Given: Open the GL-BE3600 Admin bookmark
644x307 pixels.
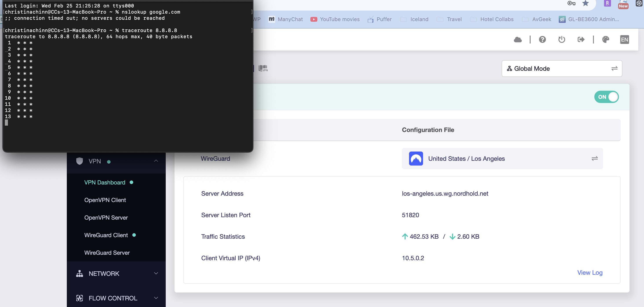Looking at the screenshot, I should click(x=589, y=19).
